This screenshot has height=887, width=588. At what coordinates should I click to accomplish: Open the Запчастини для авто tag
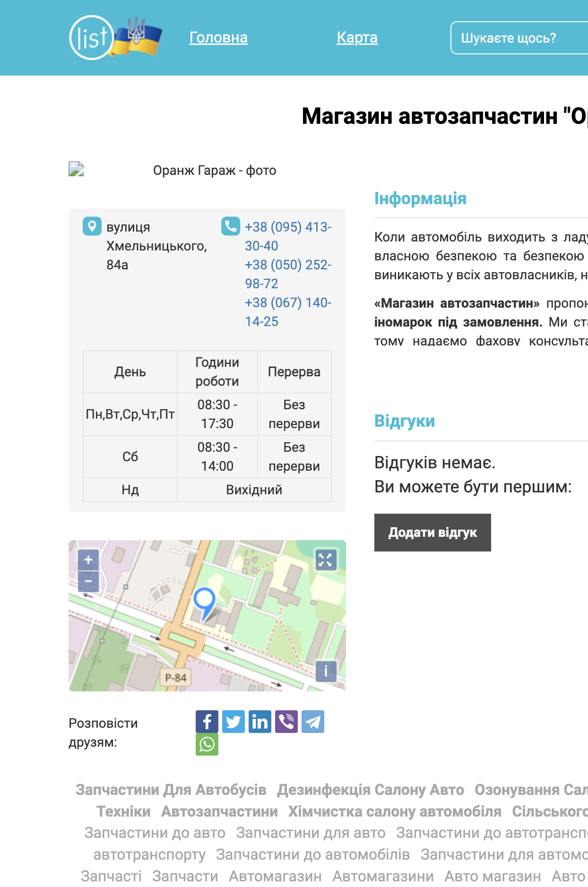pyautogui.click(x=311, y=833)
